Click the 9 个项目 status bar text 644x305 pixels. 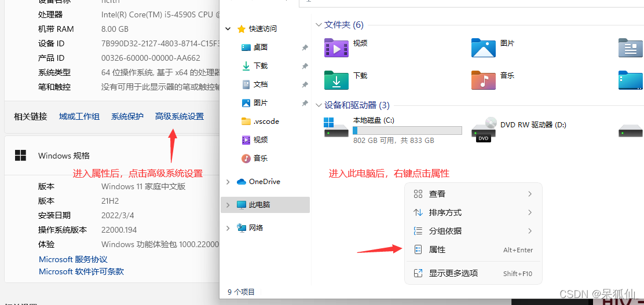pos(241,292)
